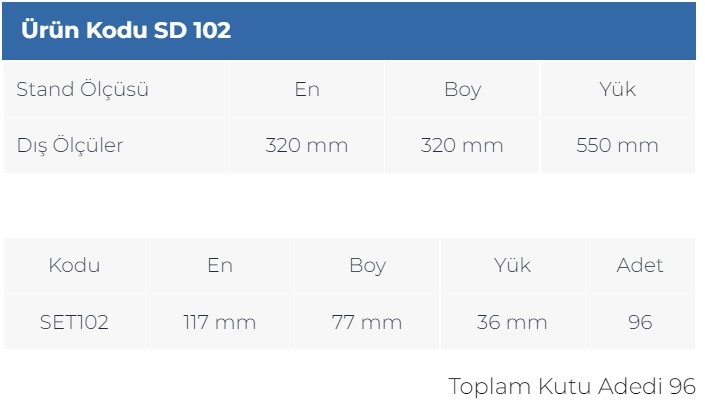Click the Adet column header
Image resolution: width=705 pixels, height=418 pixels.
pos(640,265)
